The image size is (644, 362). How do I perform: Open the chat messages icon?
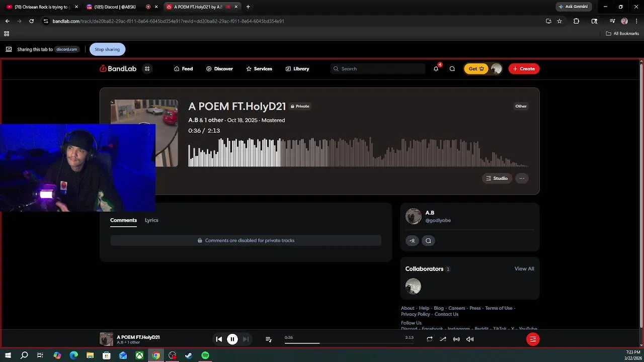point(452,69)
